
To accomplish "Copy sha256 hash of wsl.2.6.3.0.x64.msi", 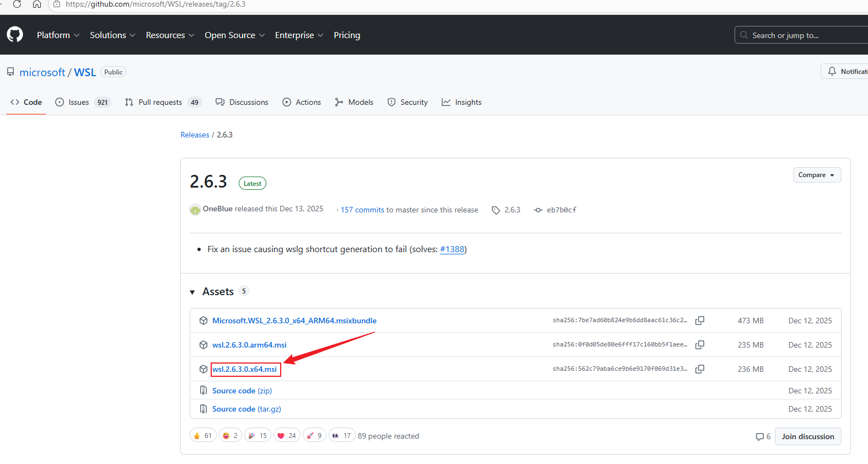I will pyautogui.click(x=700, y=369).
